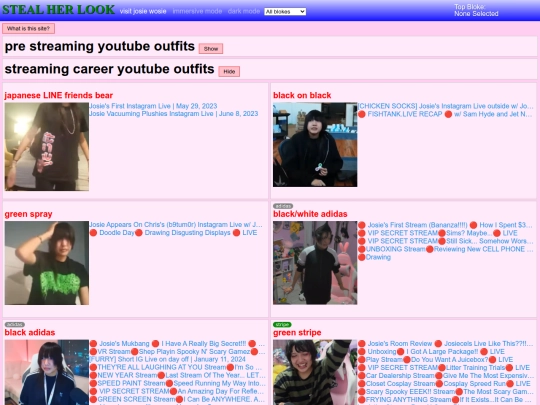540x405 pixels.
Task: Click the STEAL HER LOOK site logo
Action: [59, 10]
